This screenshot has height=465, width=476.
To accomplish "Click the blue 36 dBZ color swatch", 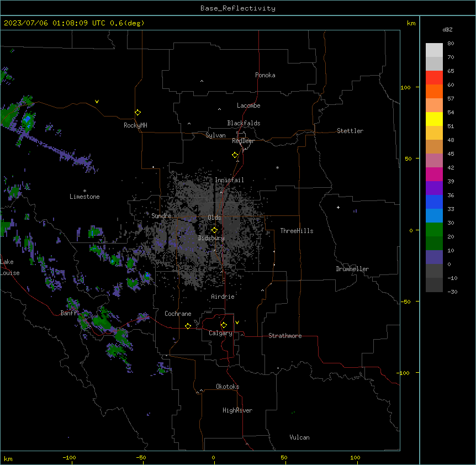I will click(434, 202).
